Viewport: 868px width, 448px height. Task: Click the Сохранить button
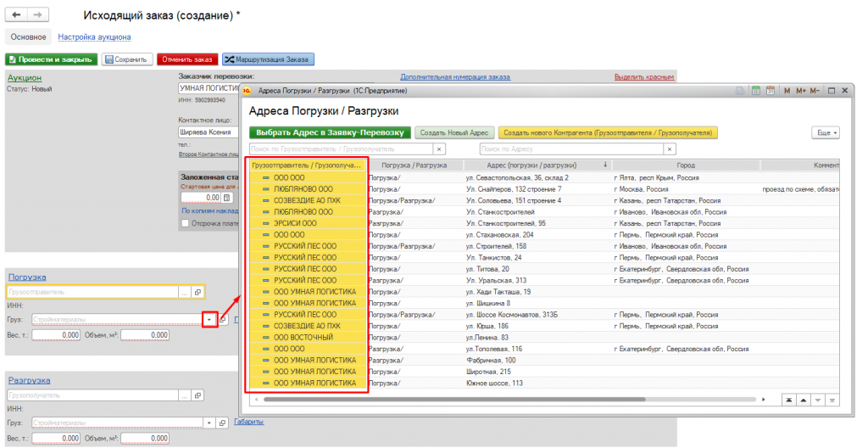[x=127, y=59]
